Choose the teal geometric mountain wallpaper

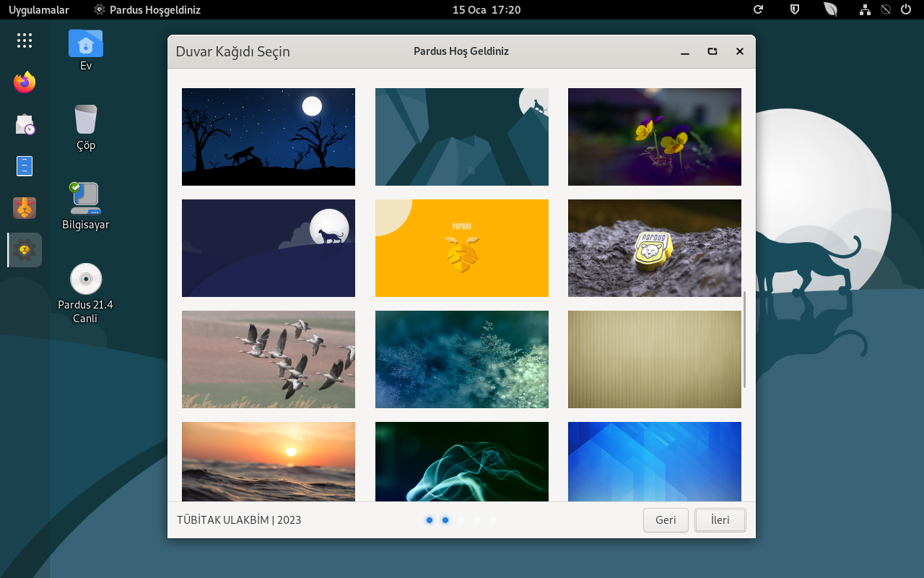tap(462, 137)
